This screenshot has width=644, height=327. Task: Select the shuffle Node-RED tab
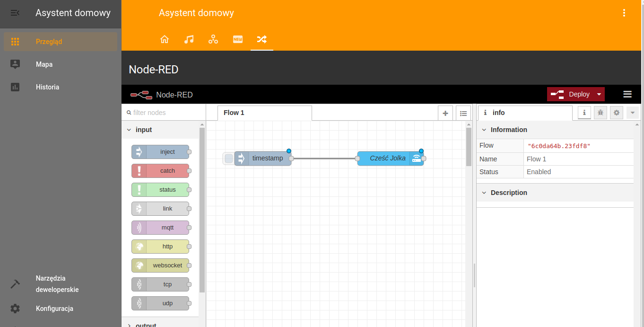(262, 39)
